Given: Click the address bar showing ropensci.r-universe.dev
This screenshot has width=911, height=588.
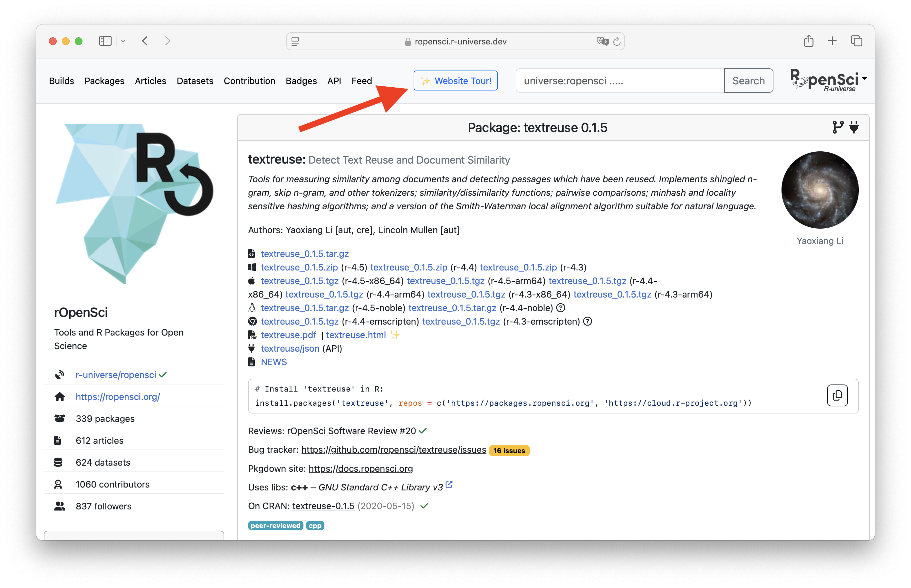Looking at the screenshot, I should coord(455,41).
